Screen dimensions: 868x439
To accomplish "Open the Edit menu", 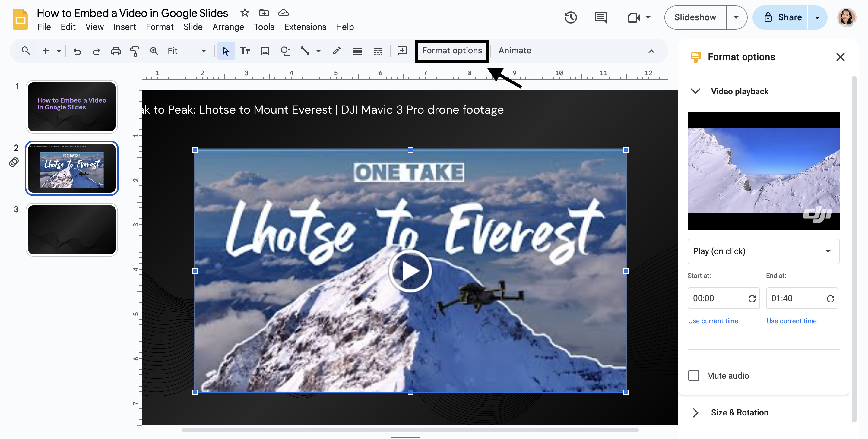I will tap(68, 27).
